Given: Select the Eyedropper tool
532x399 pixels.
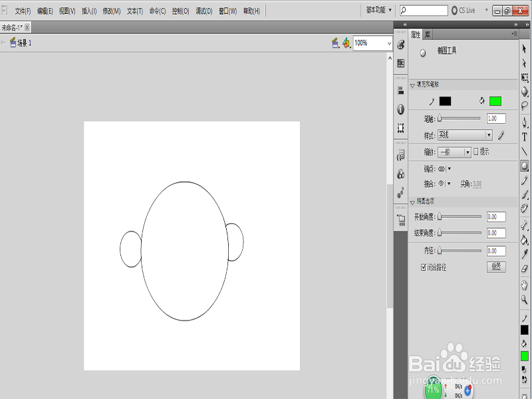Looking at the screenshot, I should pos(525,254).
